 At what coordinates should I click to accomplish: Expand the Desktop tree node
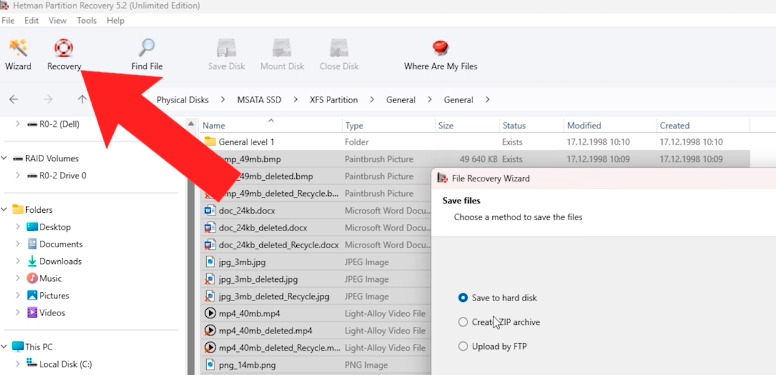(x=18, y=227)
